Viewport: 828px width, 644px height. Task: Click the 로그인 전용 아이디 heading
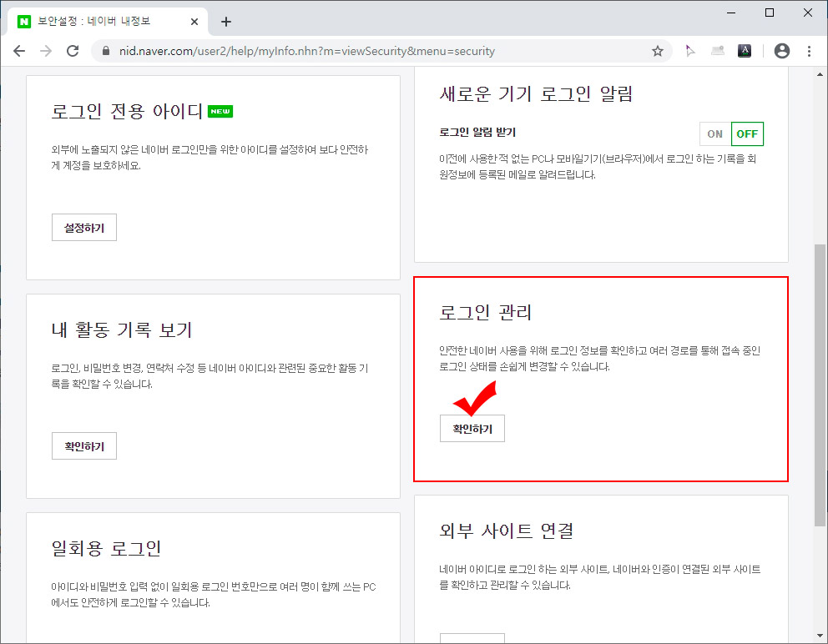[x=127, y=112]
